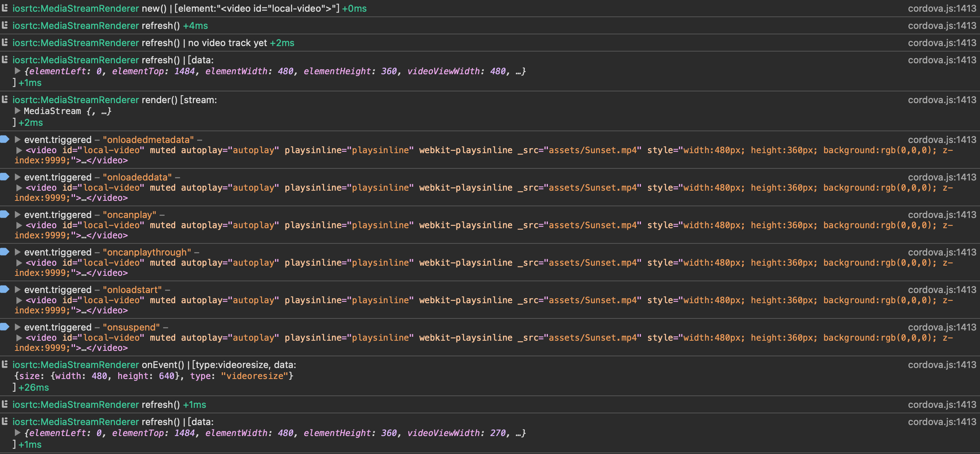Open cordova.js:1413 link on first log row
This screenshot has width=980, height=454.
coord(942,8)
